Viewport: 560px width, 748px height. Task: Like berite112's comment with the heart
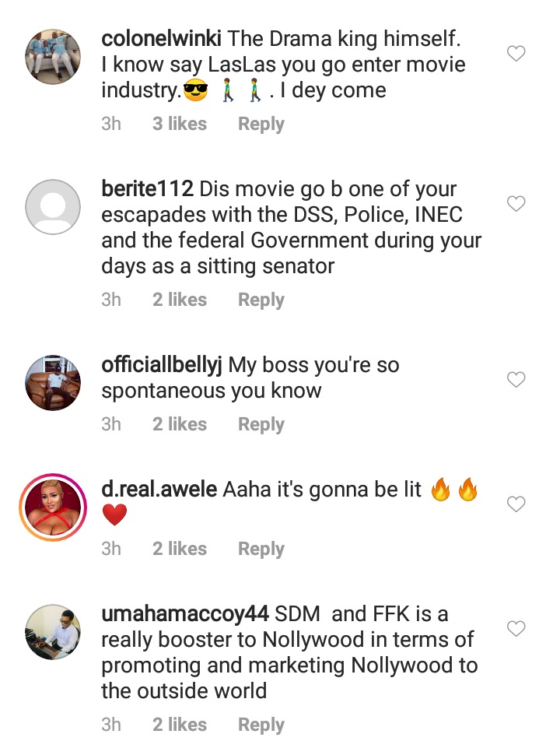click(516, 204)
